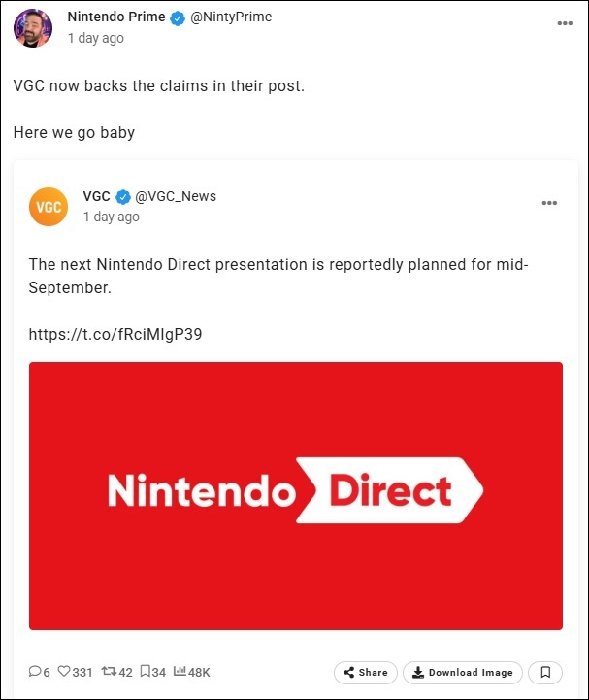Open the @NintyPrime handle
The image size is (589, 700).
(231, 17)
